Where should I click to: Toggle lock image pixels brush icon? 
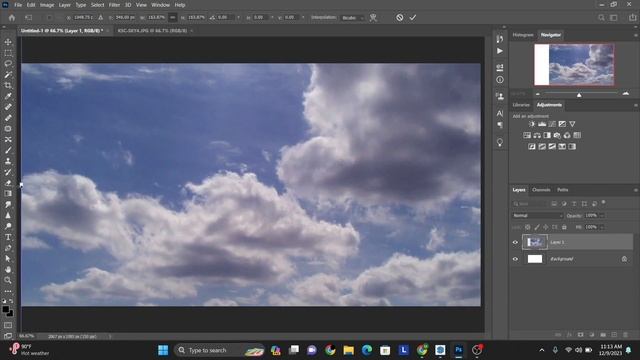(537, 227)
